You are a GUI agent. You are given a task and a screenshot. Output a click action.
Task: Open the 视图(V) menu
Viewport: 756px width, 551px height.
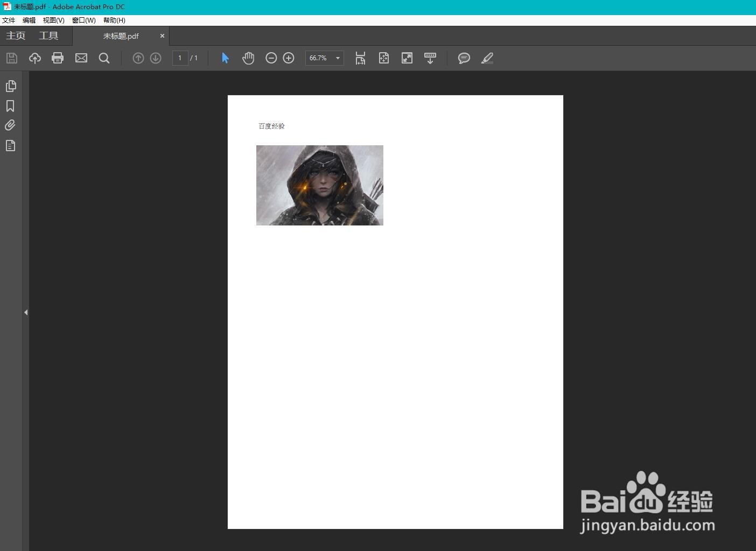[54, 20]
